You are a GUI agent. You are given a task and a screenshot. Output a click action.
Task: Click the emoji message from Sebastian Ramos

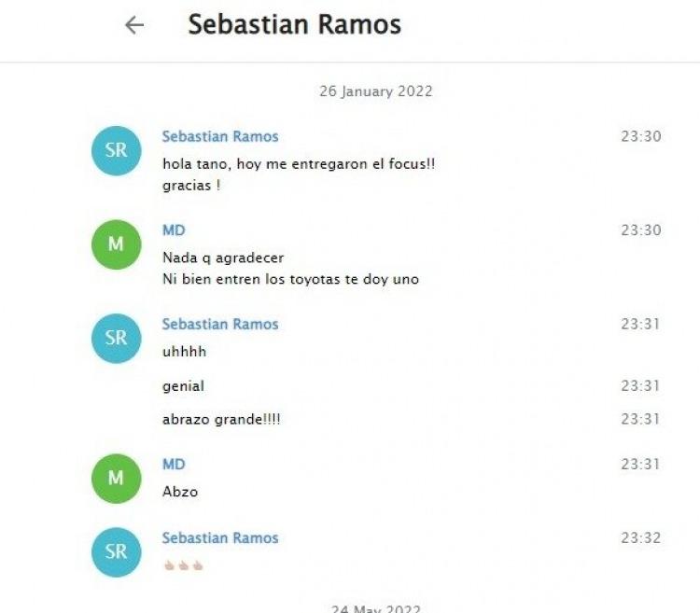183,565
